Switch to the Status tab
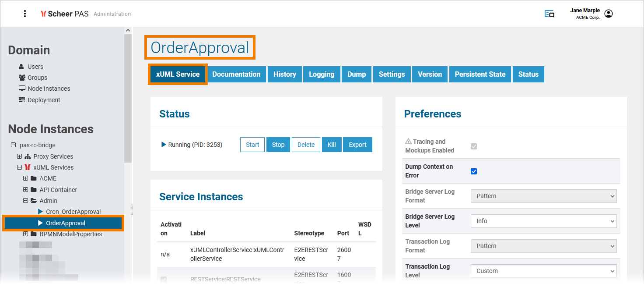The width and height of the screenshot is (644, 284). (528, 74)
